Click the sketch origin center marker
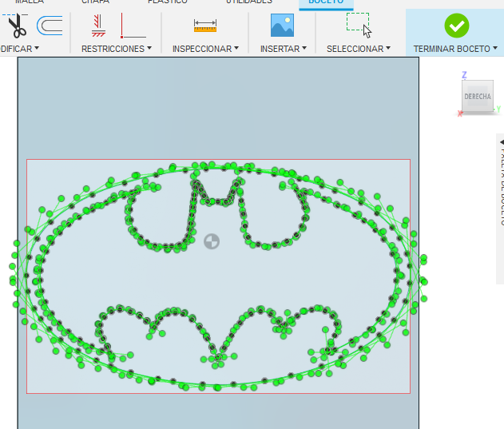The image size is (504, 429). (212, 241)
